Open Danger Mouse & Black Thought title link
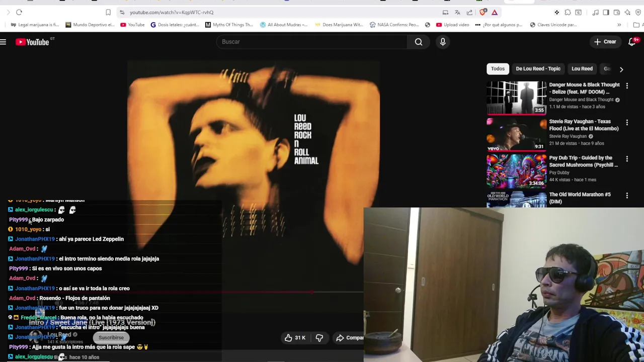644x362 pixels. (x=584, y=88)
